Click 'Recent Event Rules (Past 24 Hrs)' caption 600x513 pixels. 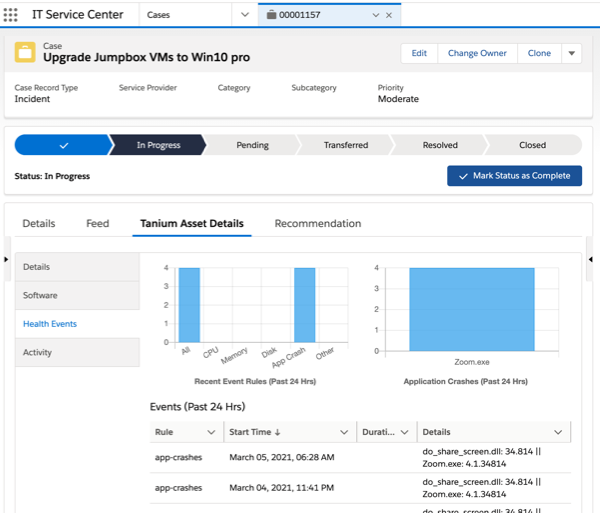[255, 381]
